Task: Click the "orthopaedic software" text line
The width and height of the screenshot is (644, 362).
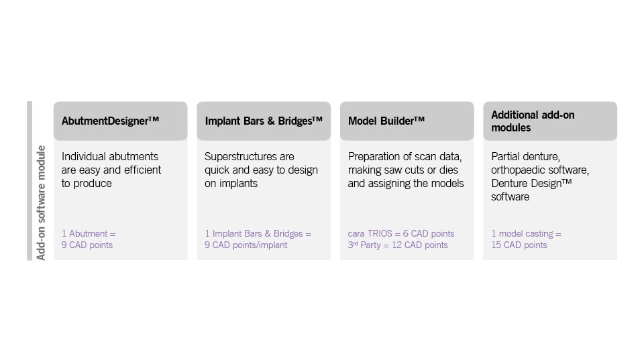Action: click(x=540, y=170)
